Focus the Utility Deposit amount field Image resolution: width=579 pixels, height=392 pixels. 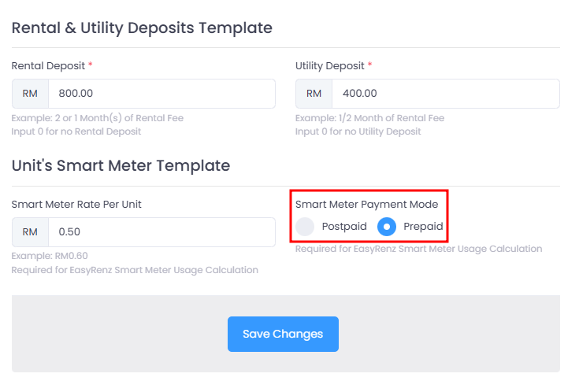(446, 94)
